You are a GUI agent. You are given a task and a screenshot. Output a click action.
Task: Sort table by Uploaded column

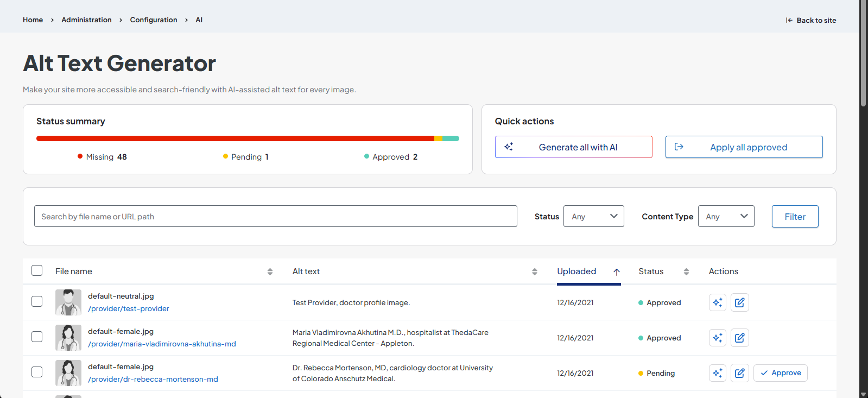click(x=576, y=271)
